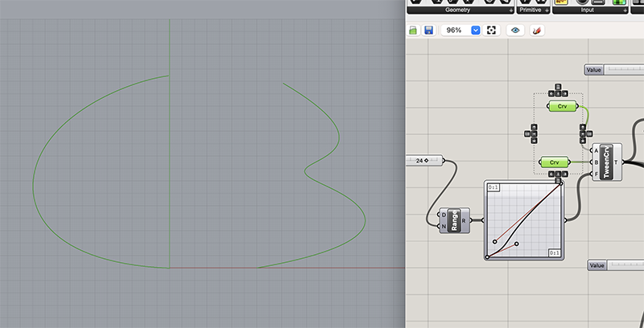Click the zoom extents icon
This screenshot has width=644, height=328.
[x=490, y=30]
